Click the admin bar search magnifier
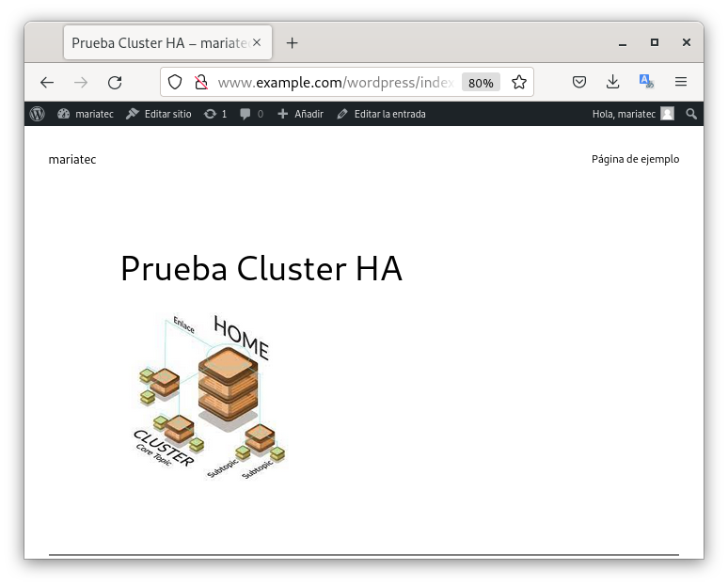 pyautogui.click(x=691, y=114)
